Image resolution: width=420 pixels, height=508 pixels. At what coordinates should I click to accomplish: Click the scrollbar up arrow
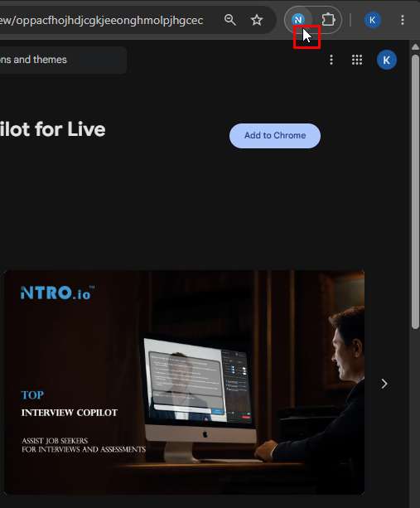415,47
